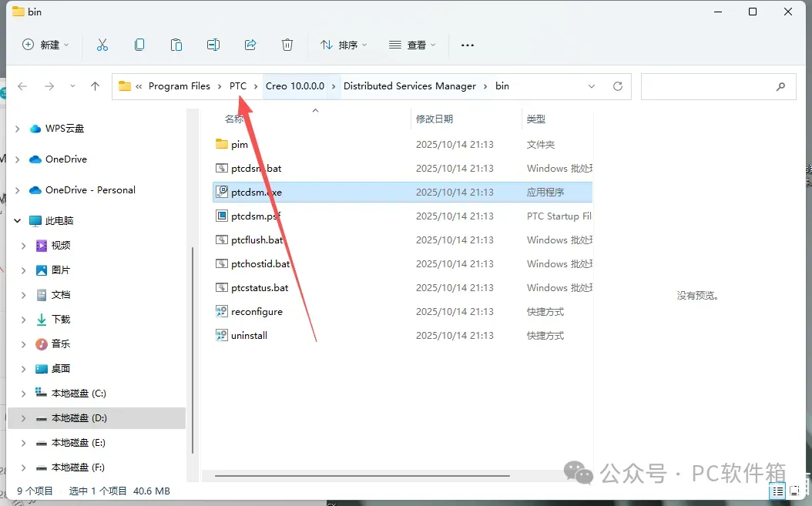Show hidden breadcrumb path chevrons
This screenshot has height=506, width=812.
[x=139, y=86]
